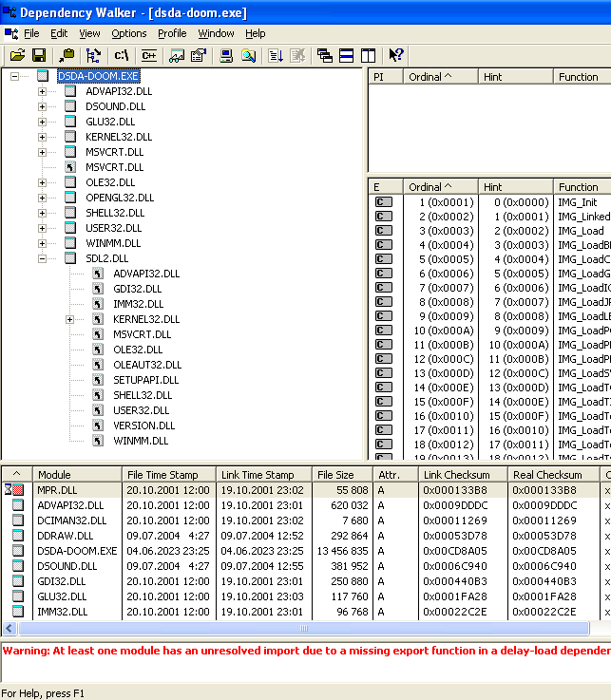Select DDRAW.DLL row in module list

click(x=66, y=536)
